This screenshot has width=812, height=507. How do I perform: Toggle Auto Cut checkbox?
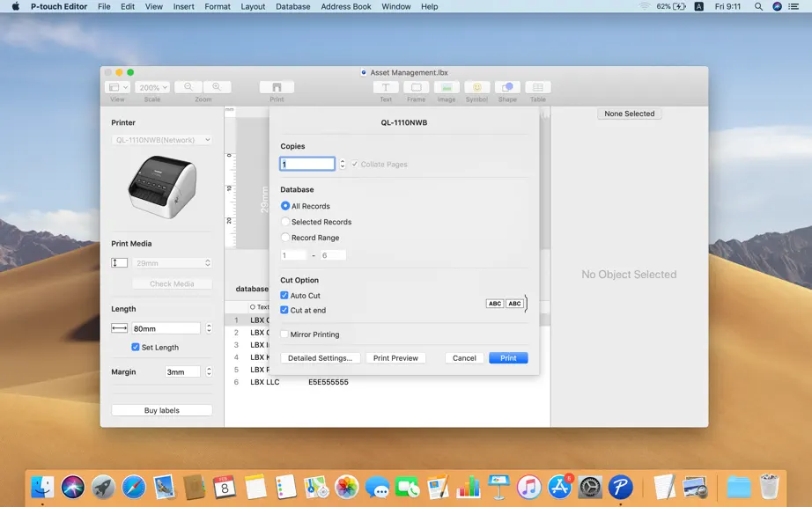284,295
